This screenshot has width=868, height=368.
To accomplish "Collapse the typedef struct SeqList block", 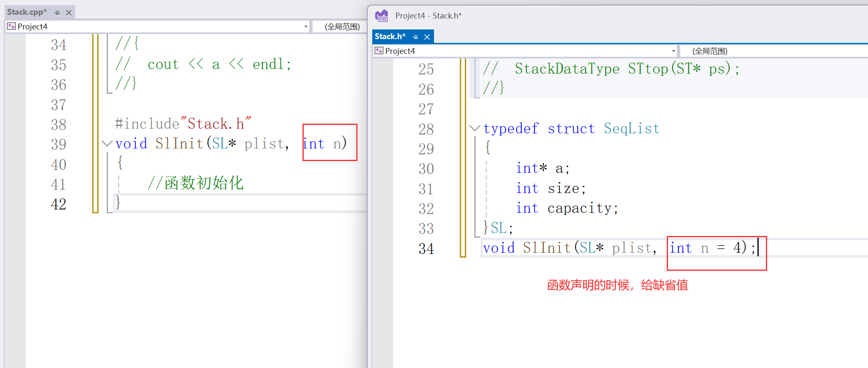I will click(475, 128).
